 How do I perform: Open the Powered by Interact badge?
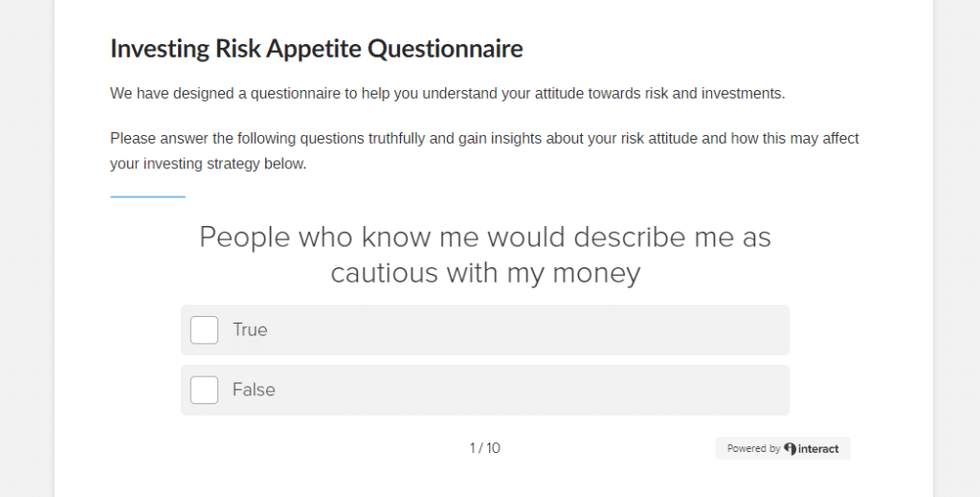(783, 448)
